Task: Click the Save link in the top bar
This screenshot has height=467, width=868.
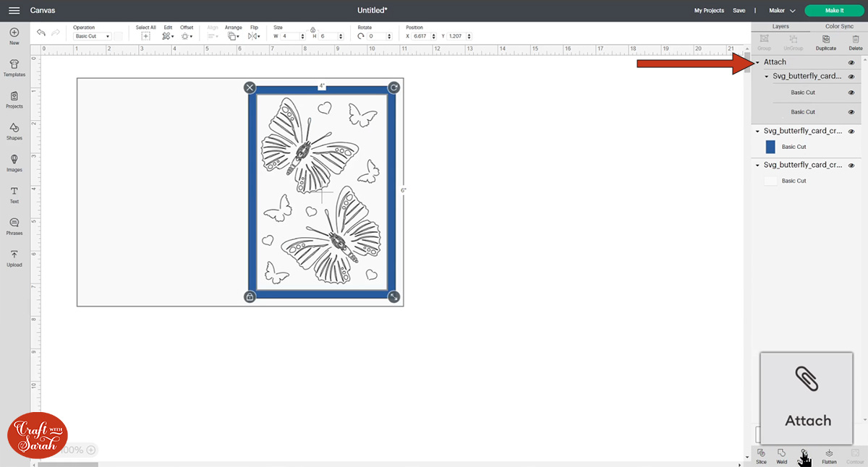Action: coord(739,11)
